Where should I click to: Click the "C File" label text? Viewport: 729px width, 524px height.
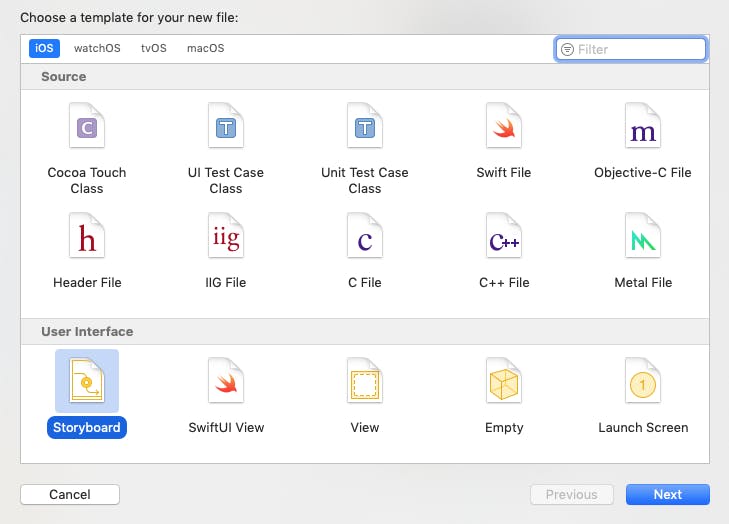click(365, 282)
